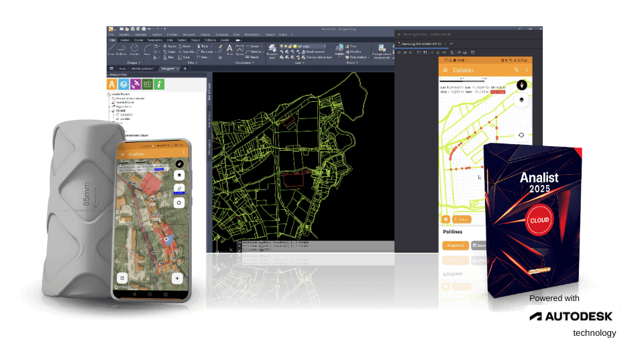
Task: Click the blue globe icon in Analist panel
Action: [x=124, y=84]
